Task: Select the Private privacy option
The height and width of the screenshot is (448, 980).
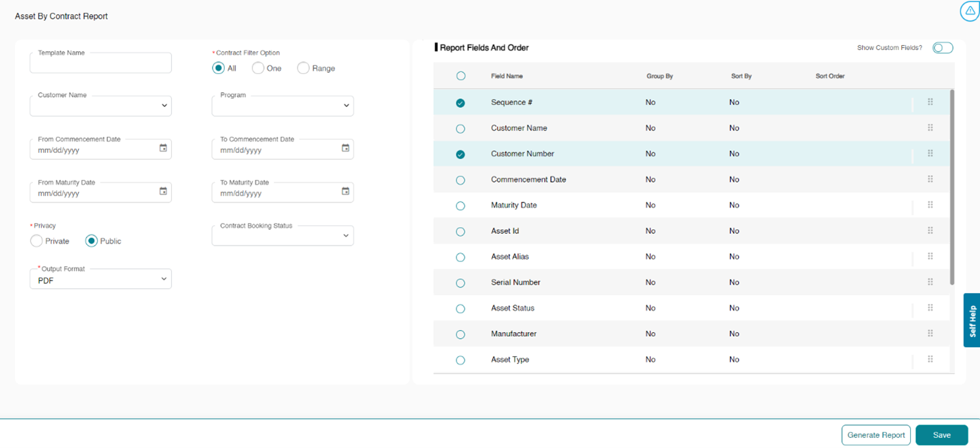Action: click(x=37, y=241)
